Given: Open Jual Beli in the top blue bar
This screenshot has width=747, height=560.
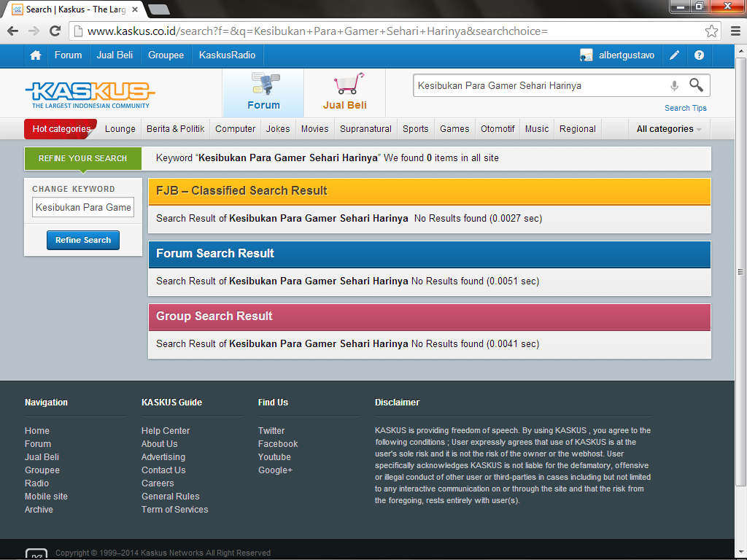Looking at the screenshot, I should 115,55.
